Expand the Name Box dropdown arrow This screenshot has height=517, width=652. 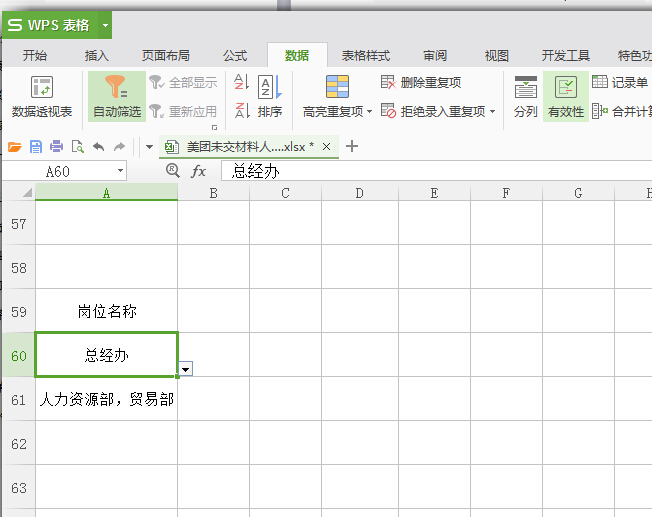pos(120,171)
